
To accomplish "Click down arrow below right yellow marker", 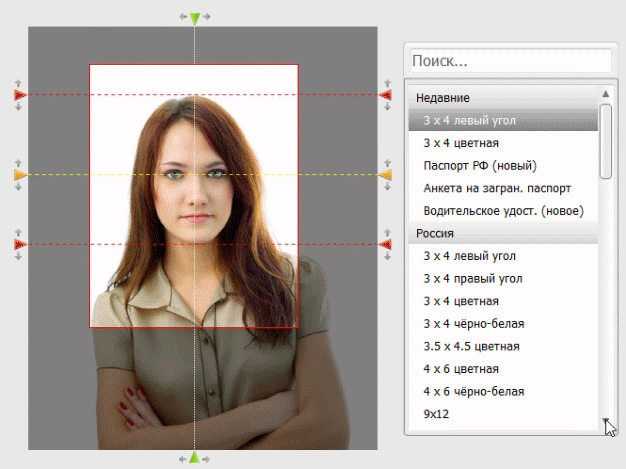I will coord(387,186).
